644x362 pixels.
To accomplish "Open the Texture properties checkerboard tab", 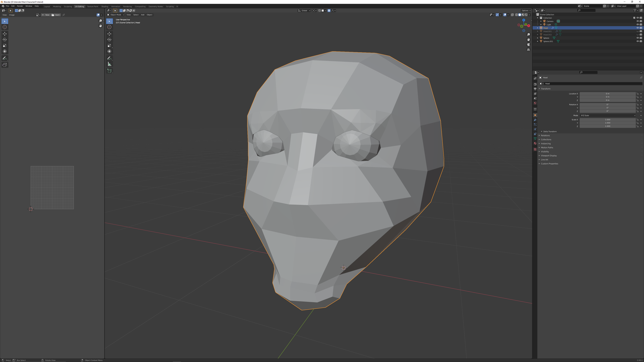I will [x=535, y=149].
